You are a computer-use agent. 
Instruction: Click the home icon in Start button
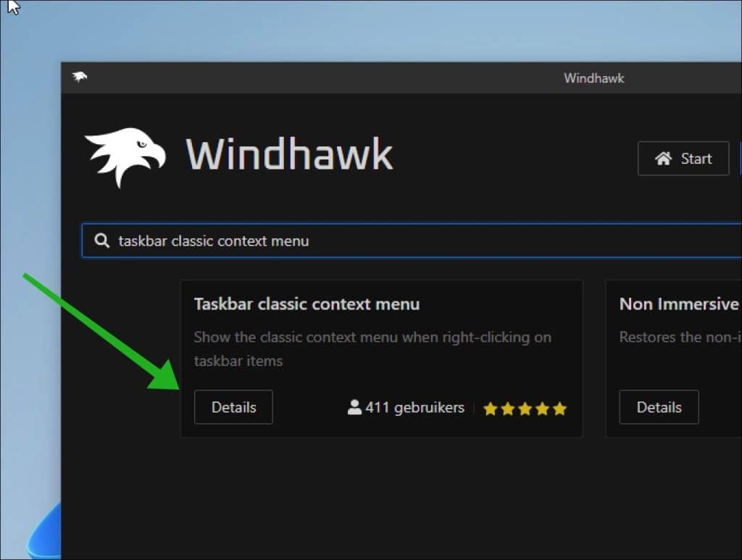click(664, 159)
